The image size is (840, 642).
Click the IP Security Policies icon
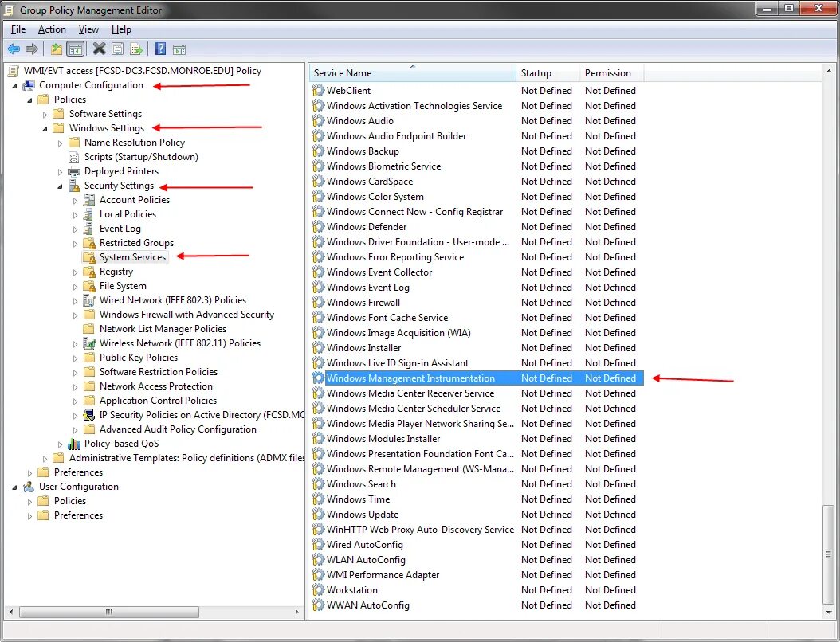pos(89,415)
